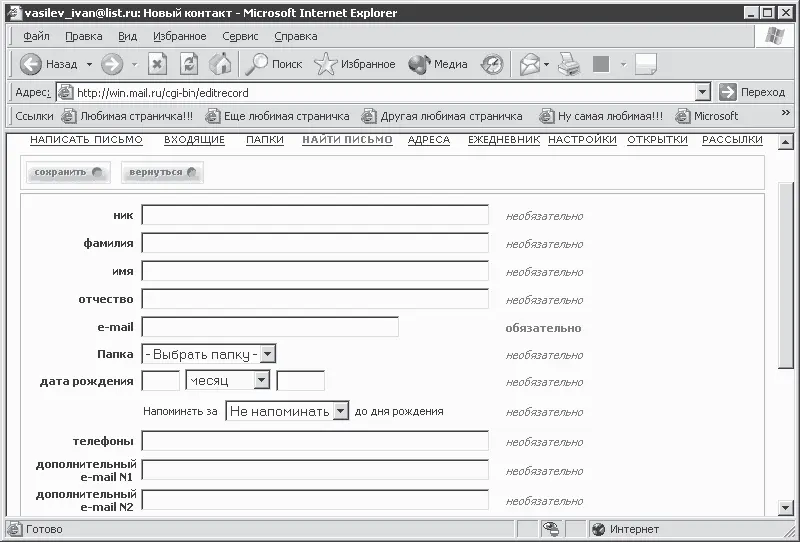Open the month (месяц) dropdown
The height and width of the screenshot is (542, 800).
coord(261,381)
